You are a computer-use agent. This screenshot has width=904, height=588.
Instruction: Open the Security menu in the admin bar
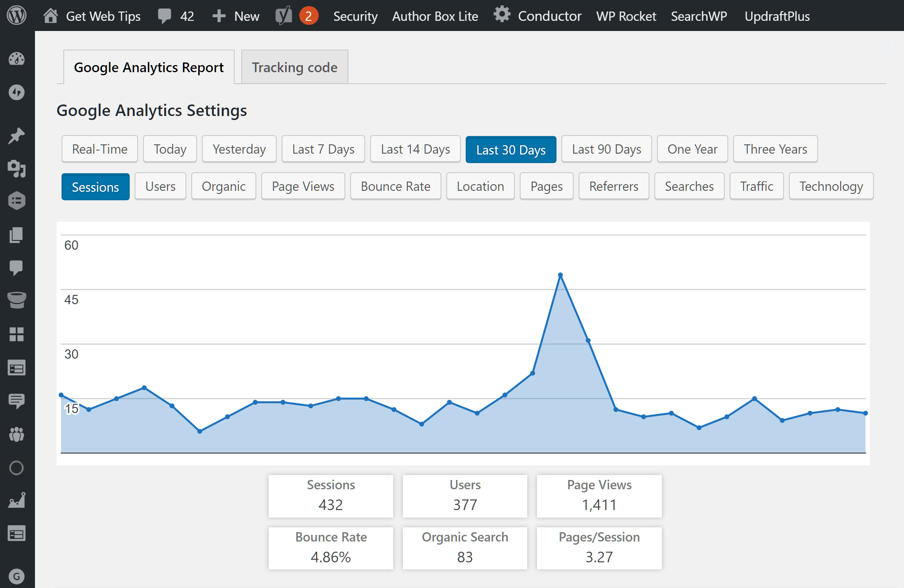355,15
